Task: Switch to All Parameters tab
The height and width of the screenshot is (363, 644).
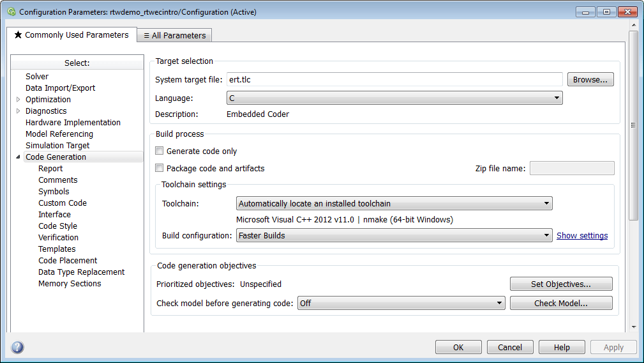Action: 174,36
